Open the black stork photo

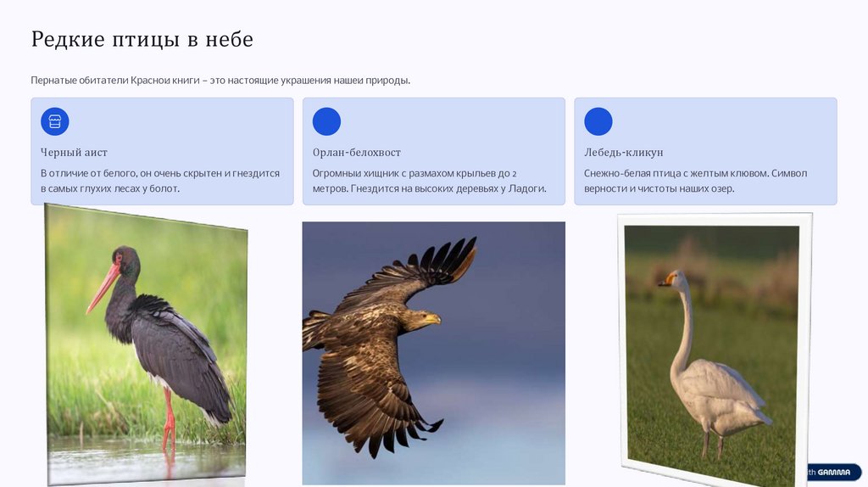(146, 344)
